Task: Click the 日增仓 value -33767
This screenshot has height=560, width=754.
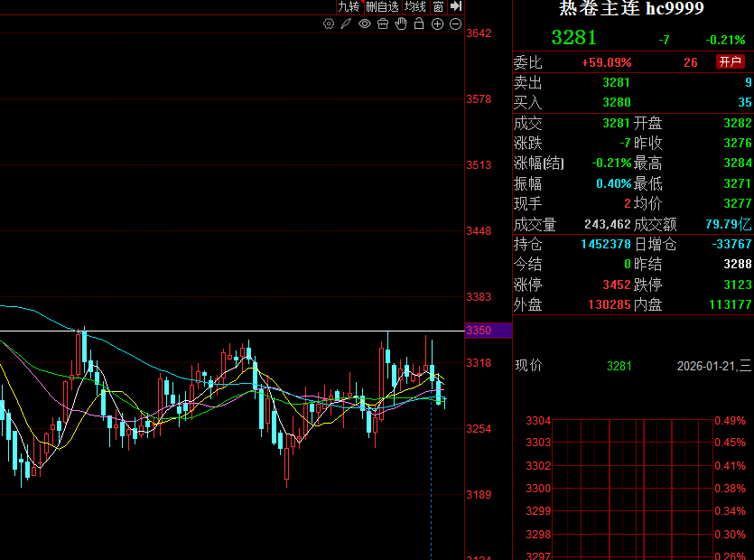Action: click(x=731, y=245)
